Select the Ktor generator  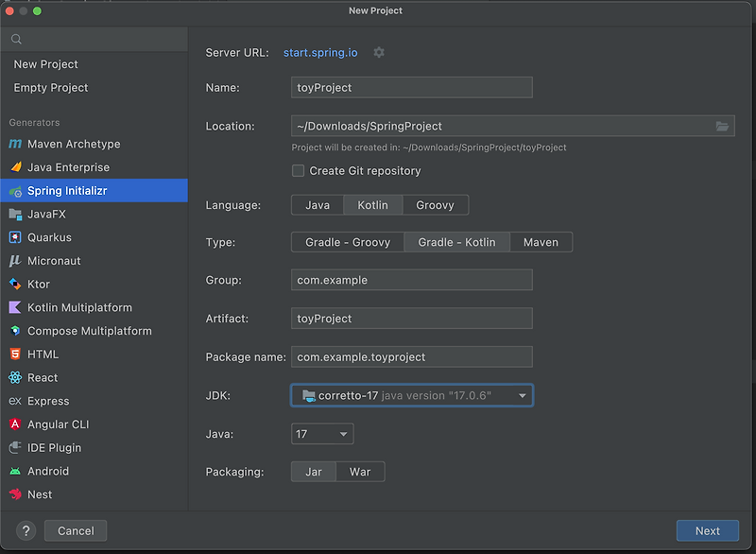click(45, 284)
